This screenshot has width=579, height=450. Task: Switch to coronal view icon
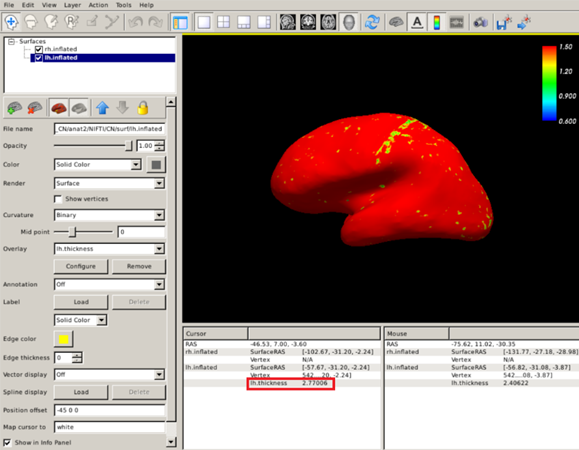coord(308,22)
